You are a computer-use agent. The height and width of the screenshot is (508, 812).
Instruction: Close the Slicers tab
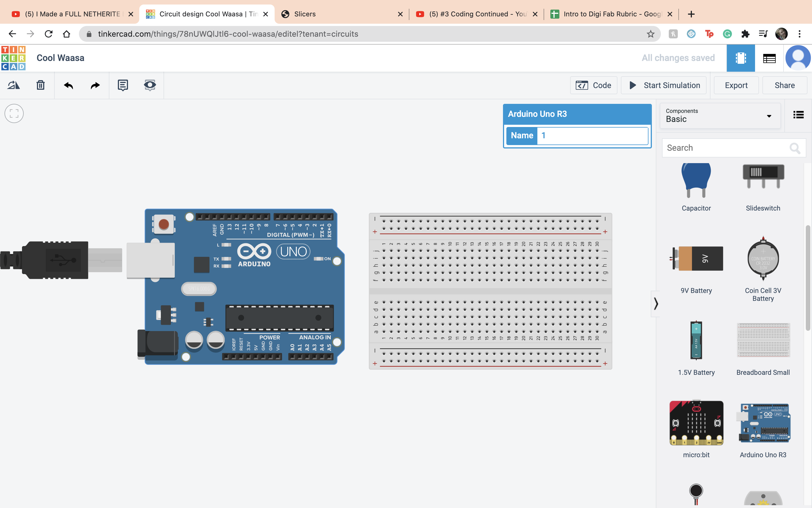point(400,14)
